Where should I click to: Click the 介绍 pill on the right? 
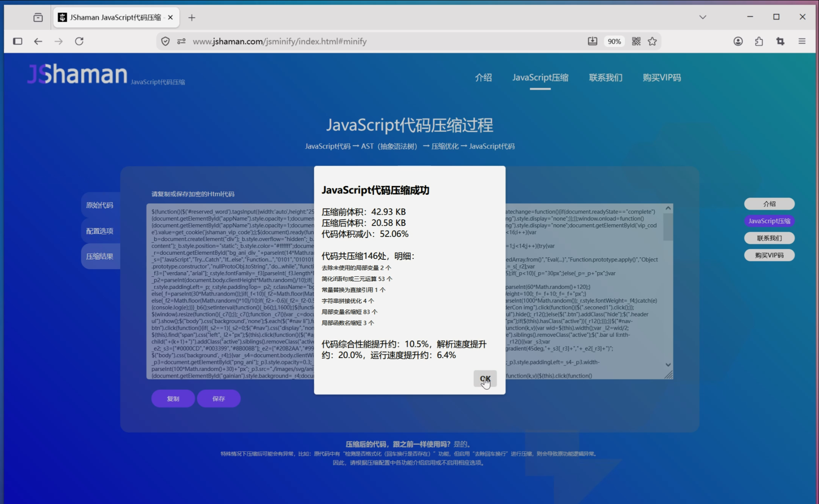769,204
